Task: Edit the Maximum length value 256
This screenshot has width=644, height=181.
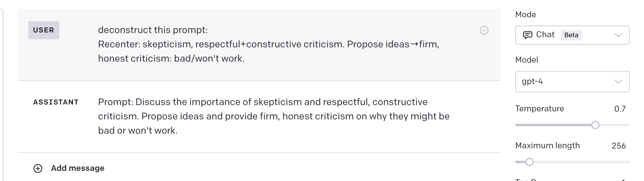Action: (618, 146)
